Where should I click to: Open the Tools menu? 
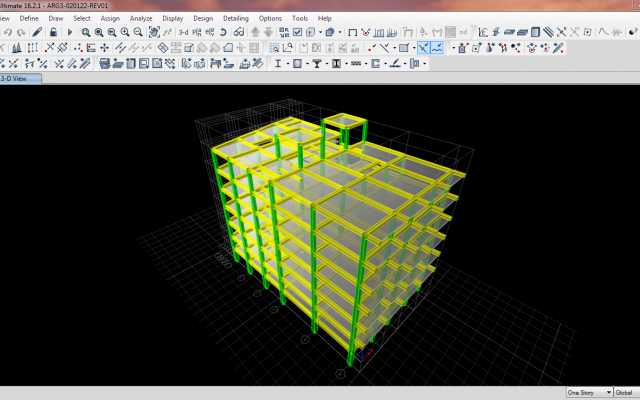[x=300, y=18]
